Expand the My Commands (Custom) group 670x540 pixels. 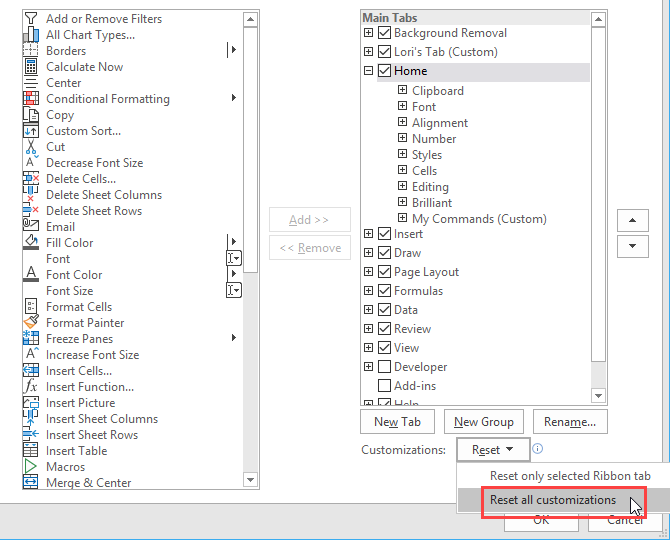click(x=403, y=217)
